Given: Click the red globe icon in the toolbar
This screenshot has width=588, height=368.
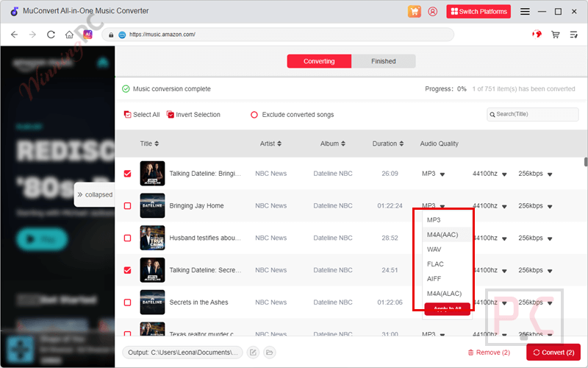Looking at the screenshot, I should (x=537, y=35).
